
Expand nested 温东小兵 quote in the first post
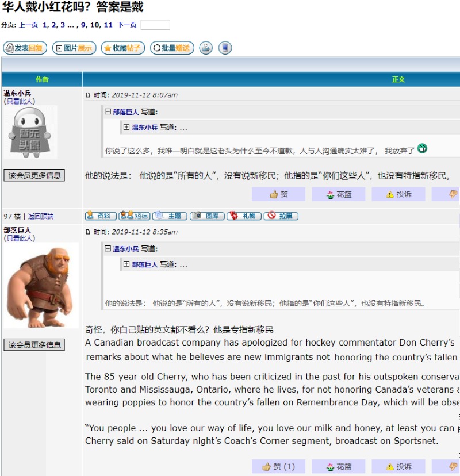click(x=126, y=127)
